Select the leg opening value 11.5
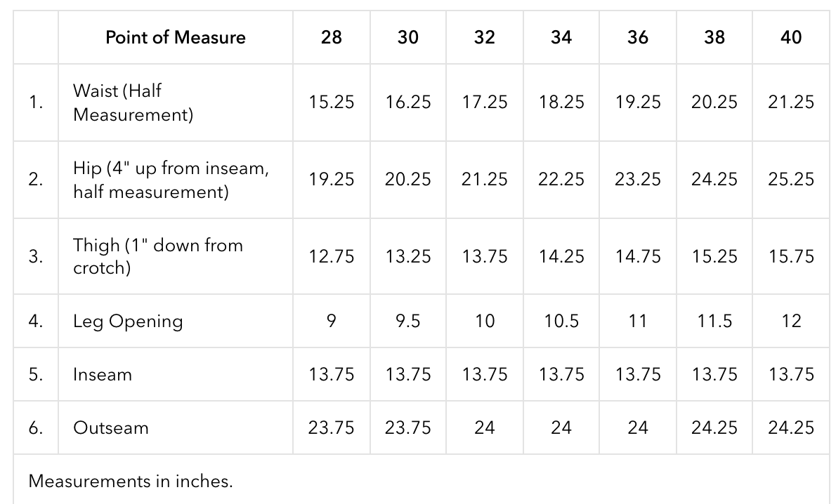Image resolution: width=836 pixels, height=504 pixels. 714,321
